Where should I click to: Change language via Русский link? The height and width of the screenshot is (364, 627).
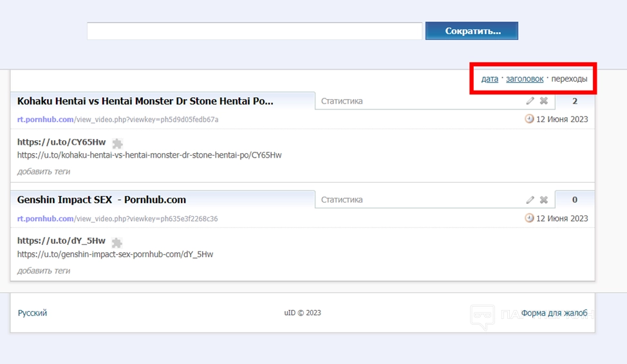pyautogui.click(x=32, y=313)
